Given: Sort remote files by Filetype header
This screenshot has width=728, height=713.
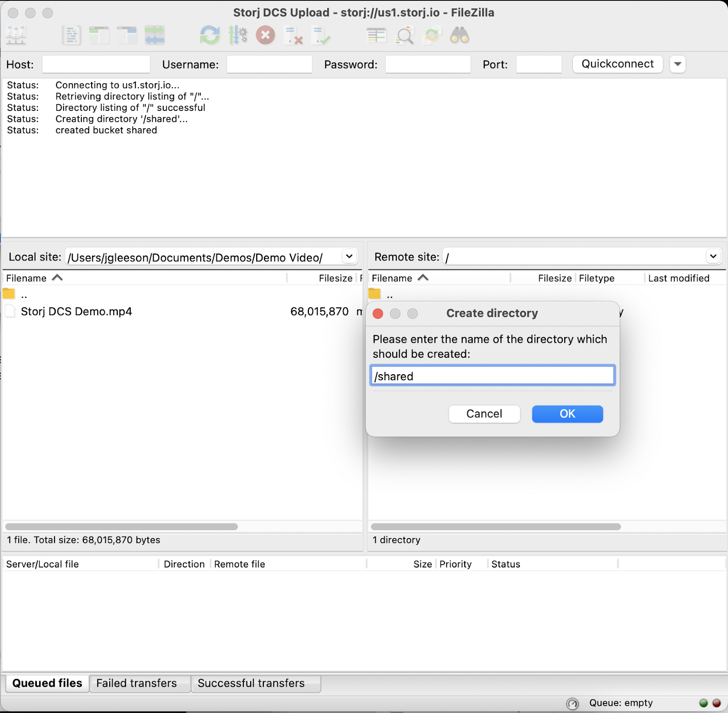Looking at the screenshot, I should click(x=610, y=278).
